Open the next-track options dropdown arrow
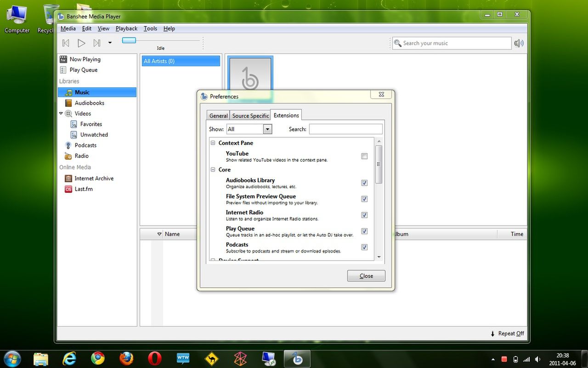The image size is (588, 368). click(x=110, y=43)
